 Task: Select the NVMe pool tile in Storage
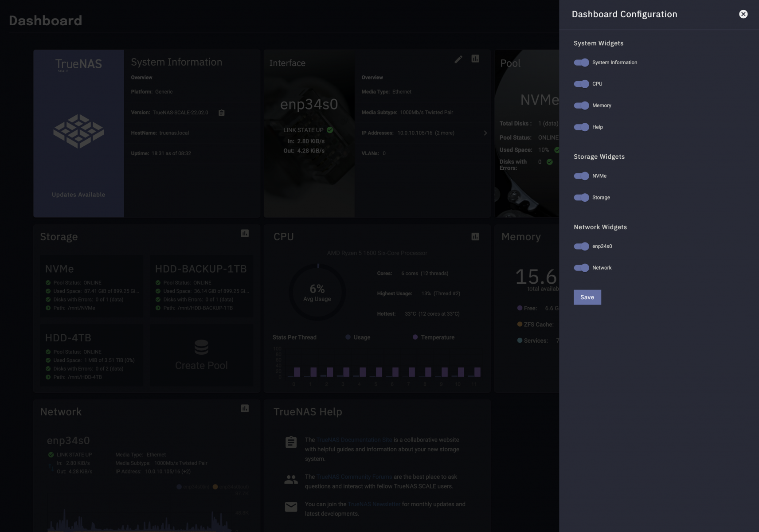[x=92, y=286]
